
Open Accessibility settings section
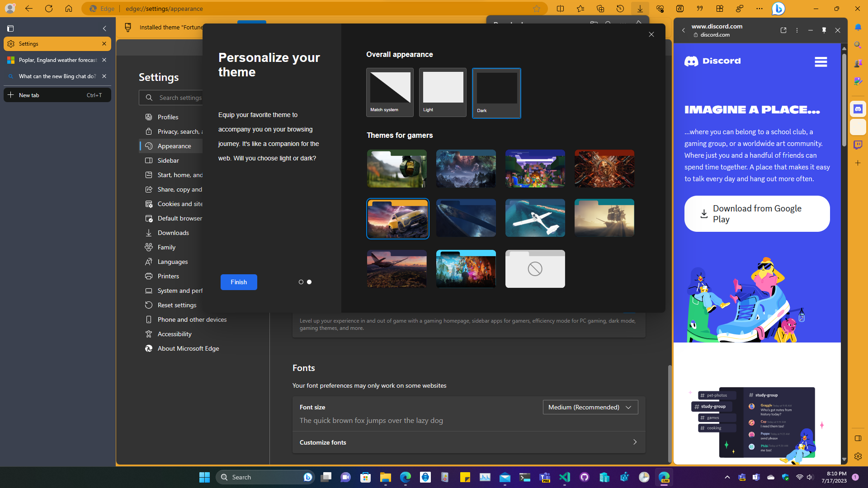[x=175, y=334]
